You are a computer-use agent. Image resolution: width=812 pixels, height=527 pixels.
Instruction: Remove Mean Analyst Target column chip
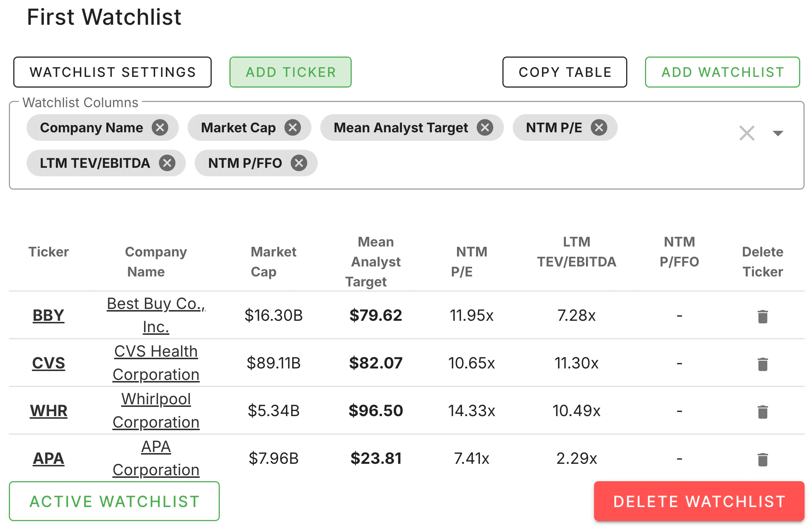click(485, 128)
